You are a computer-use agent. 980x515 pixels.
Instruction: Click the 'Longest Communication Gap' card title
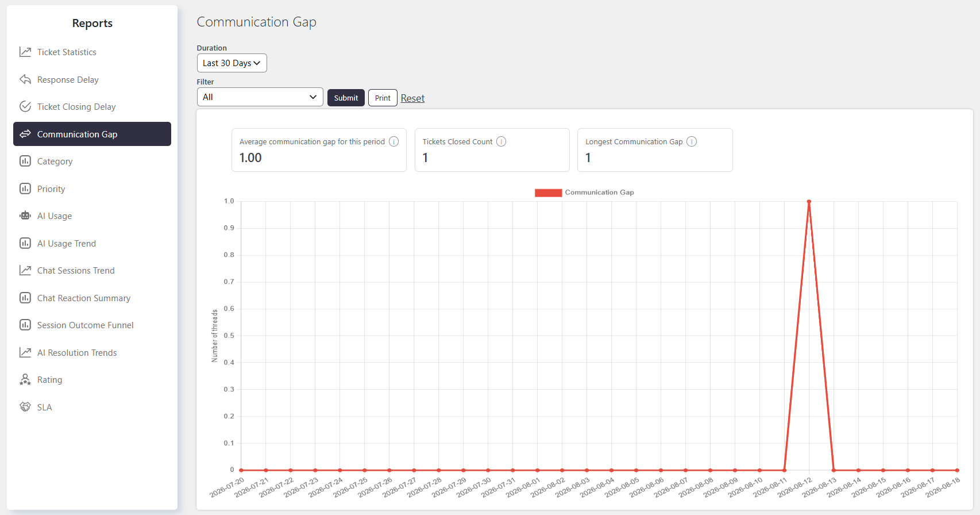(x=634, y=142)
